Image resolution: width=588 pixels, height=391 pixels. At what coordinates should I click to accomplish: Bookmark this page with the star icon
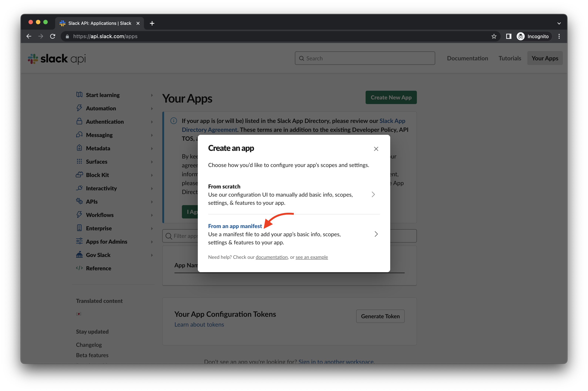[494, 36]
